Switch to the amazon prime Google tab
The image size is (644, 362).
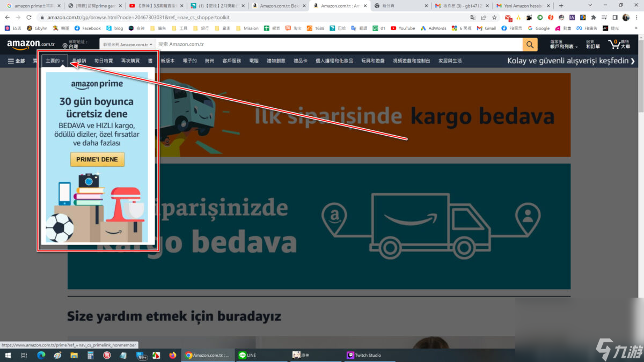(34, 5)
